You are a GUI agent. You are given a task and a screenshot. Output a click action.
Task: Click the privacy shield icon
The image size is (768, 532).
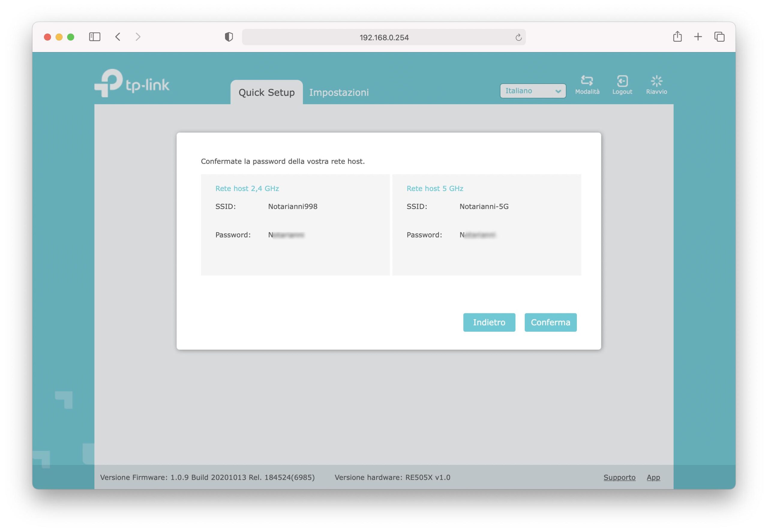pyautogui.click(x=229, y=37)
